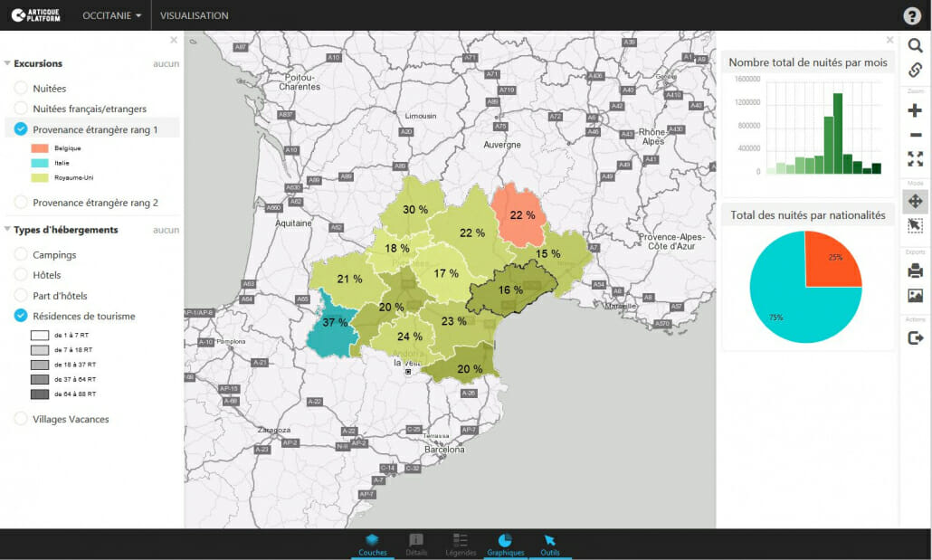Click the teal 37 % region on map
This screenshot has height=560, width=932.
pyautogui.click(x=330, y=326)
